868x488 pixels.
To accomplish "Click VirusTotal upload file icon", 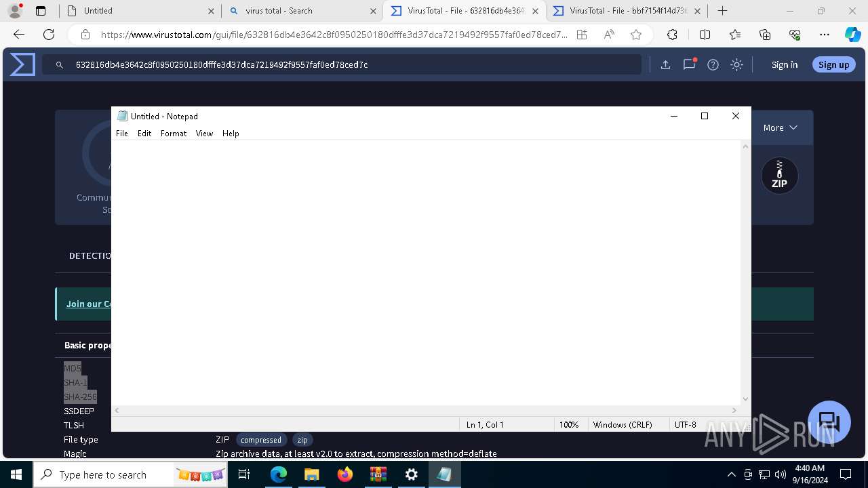I will (x=665, y=64).
